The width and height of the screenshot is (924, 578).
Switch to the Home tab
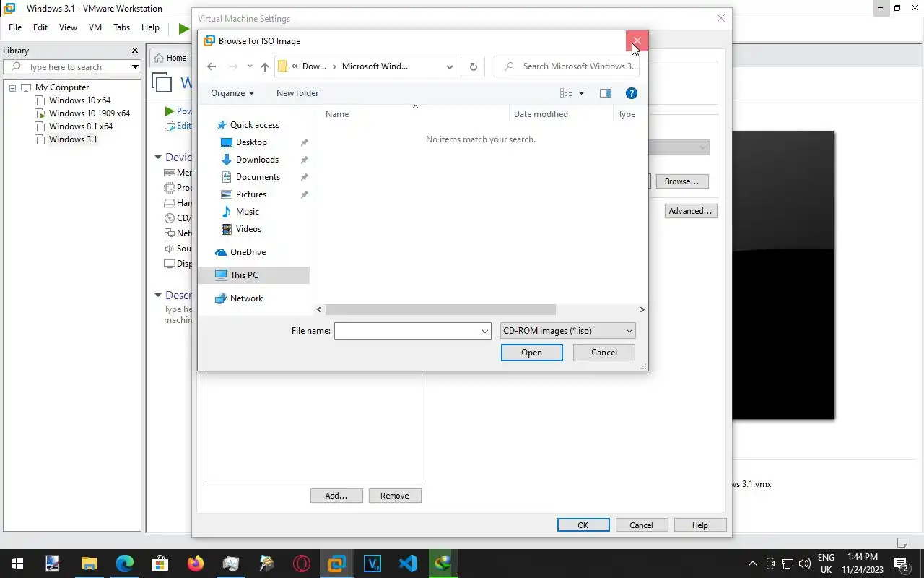pyautogui.click(x=171, y=58)
